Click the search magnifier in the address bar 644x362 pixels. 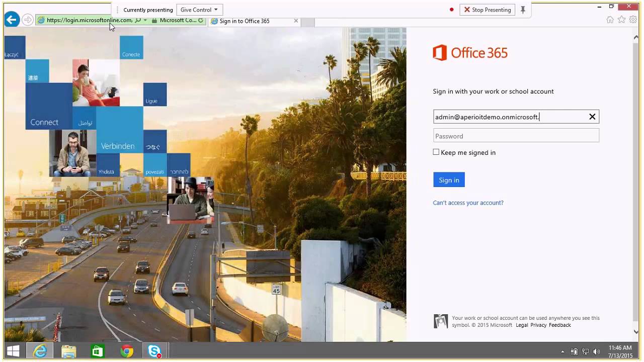click(137, 20)
